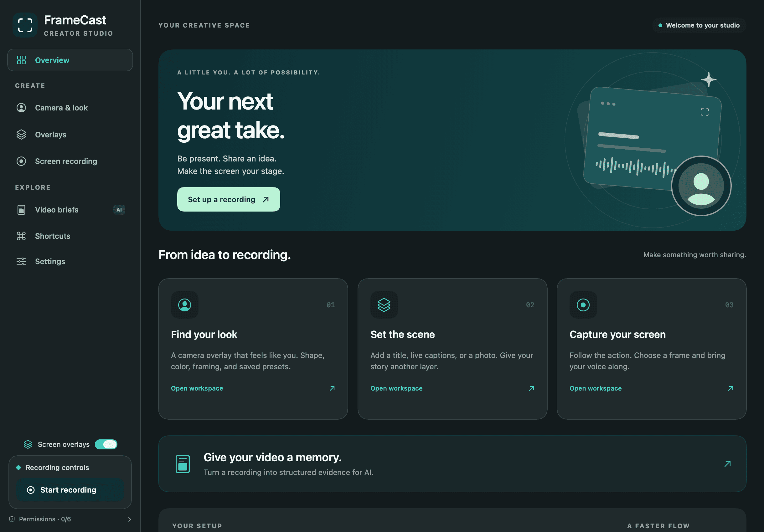Screen dimensions: 764x532
Task: Click arrow icon on Give your video a memory
Action: (x=728, y=464)
